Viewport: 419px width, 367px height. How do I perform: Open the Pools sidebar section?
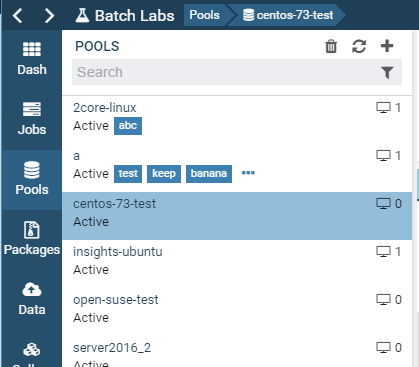point(32,180)
